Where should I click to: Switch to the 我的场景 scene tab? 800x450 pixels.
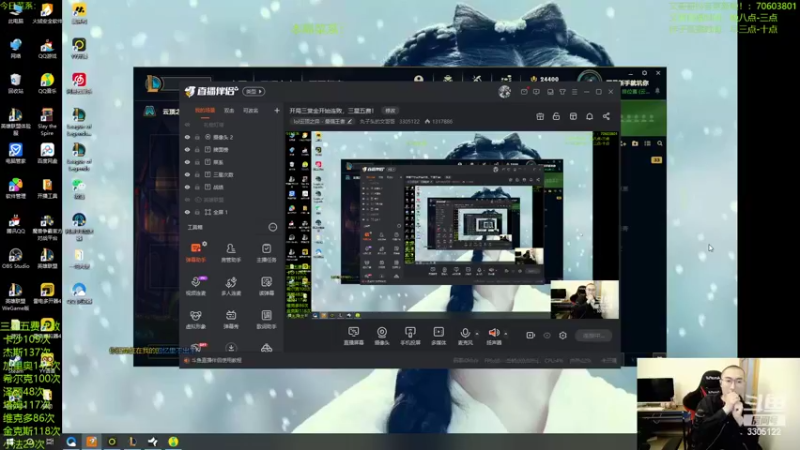(x=205, y=111)
